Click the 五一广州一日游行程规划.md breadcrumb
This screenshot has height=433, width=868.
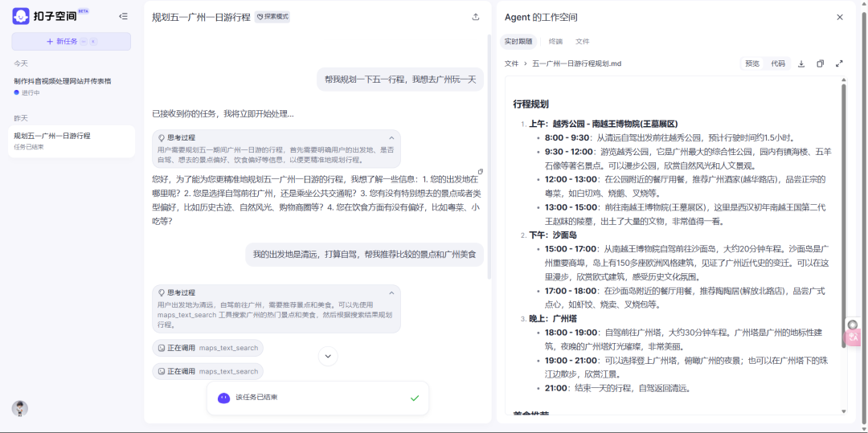[x=576, y=63]
